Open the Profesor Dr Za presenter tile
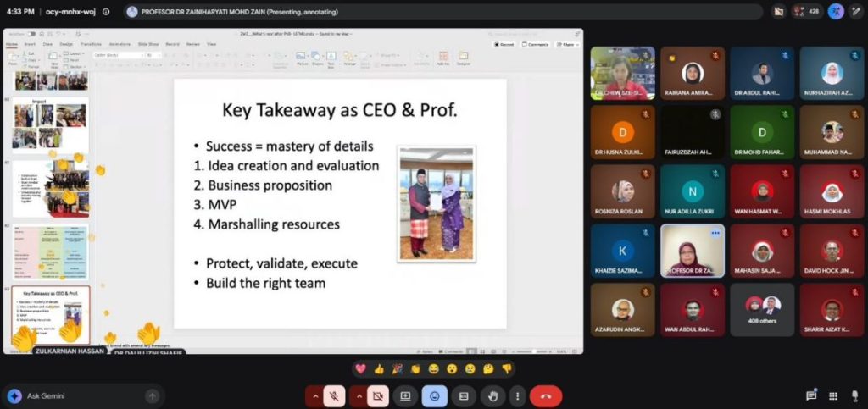868x409 pixels. tap(693, 251)
